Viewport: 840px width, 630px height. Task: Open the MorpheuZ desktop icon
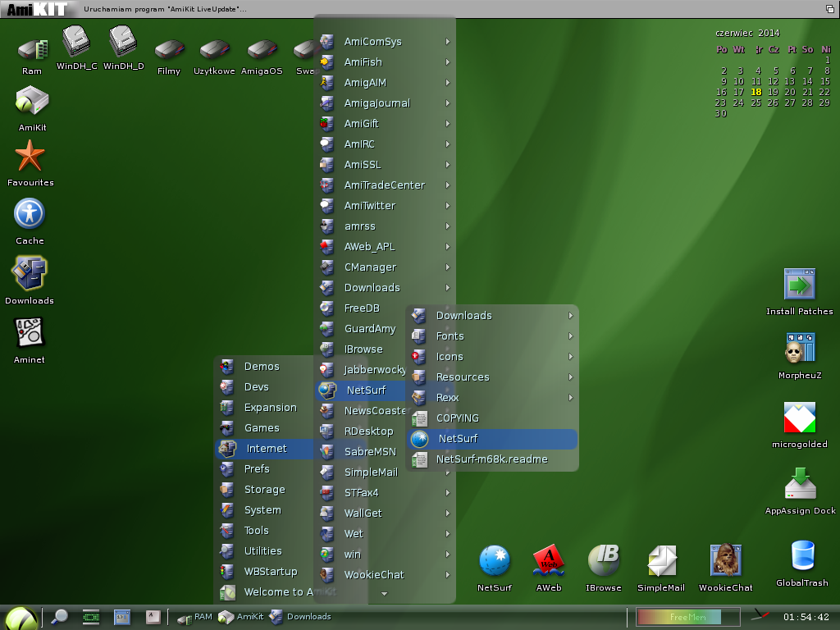pos(799,349)
